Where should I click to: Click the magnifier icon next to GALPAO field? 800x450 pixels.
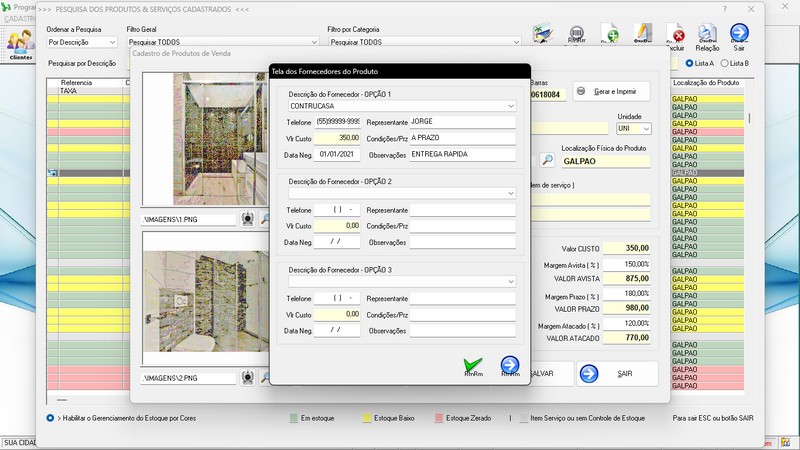pyautogui.click(x=547, y=159)
